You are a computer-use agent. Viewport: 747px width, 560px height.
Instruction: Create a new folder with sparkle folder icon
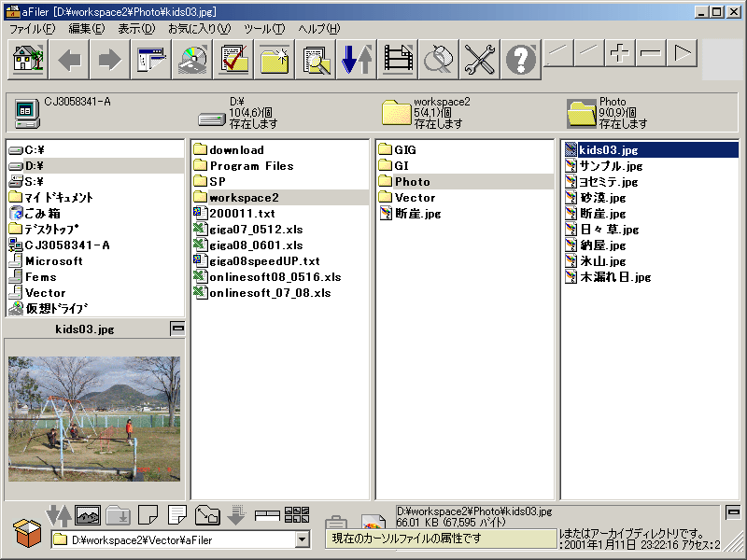(275, 59)
